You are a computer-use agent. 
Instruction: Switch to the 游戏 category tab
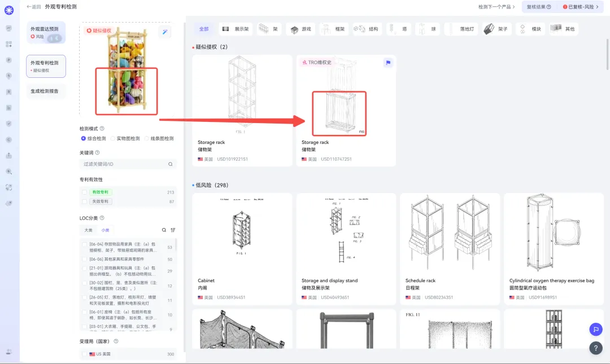tap(300, 29)
